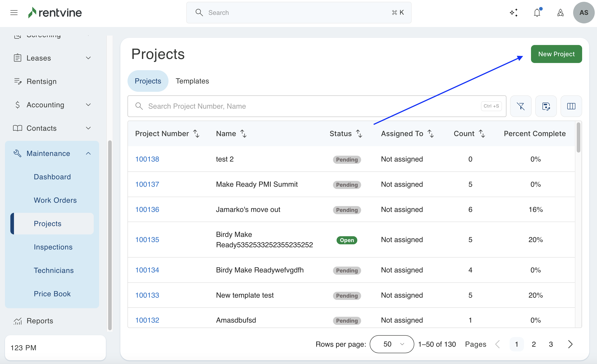The height and width of the screenshot is (364, 597).
Task: Collapse the Maintenance sidebar section
Action: 88,153
